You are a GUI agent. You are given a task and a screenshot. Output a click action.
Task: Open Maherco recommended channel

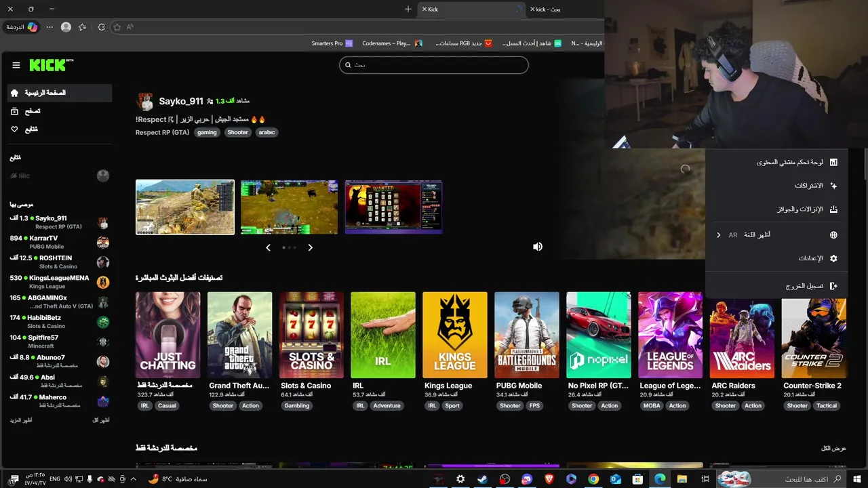(x=60, y=401)
